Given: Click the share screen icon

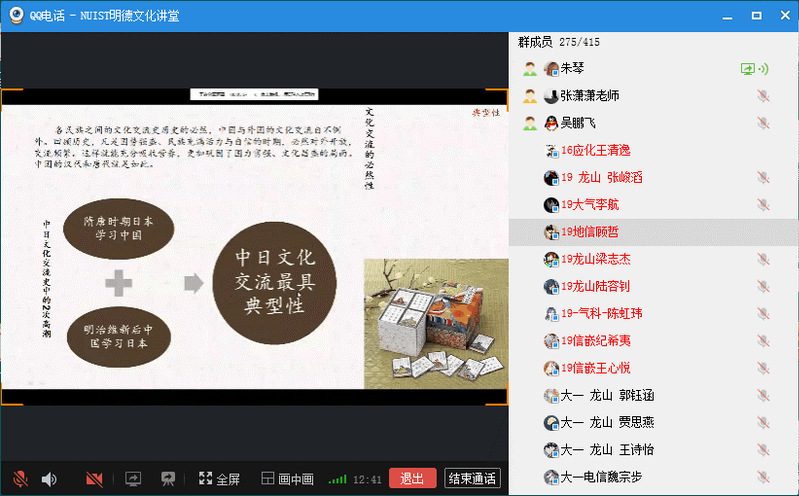Looking at the screenshot, I should coord(133,479).
